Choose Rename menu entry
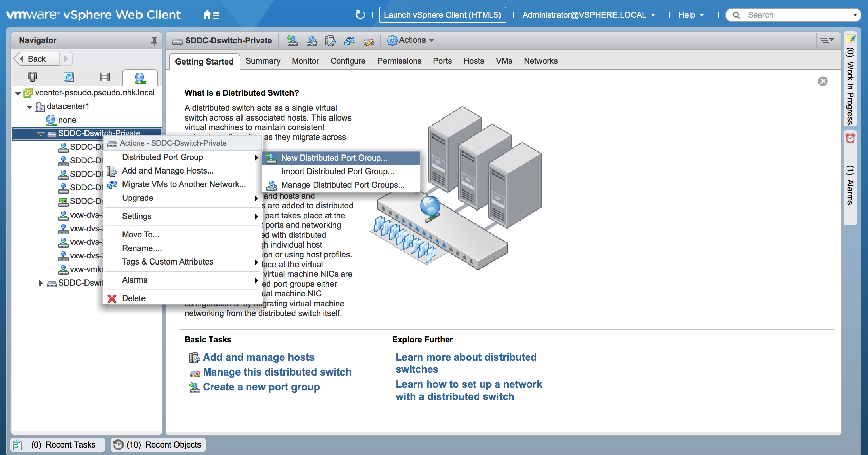The height and width of the screenshot is (455, 868). (182, 248)
